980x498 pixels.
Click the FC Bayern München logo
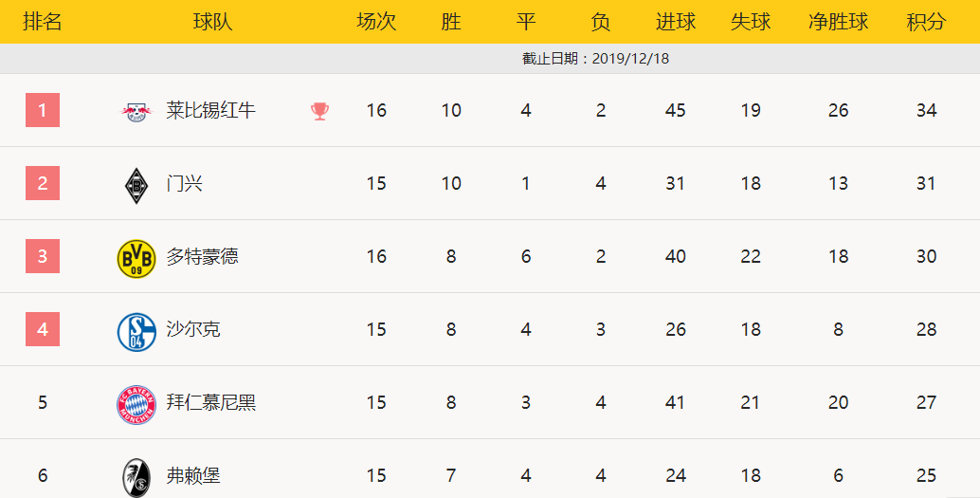pyautogui.click(x=136, y=405)
